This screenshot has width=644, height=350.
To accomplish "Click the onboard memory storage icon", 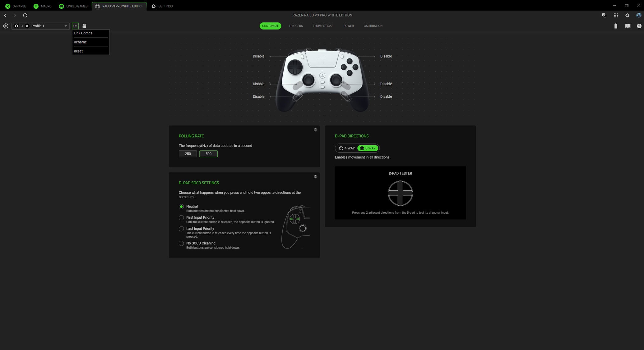I will (84, 26).
